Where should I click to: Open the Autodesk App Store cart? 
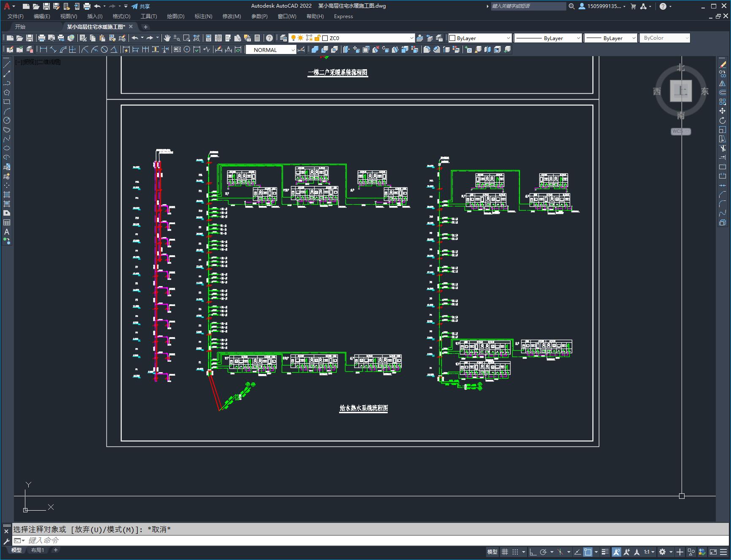(633, 6)
